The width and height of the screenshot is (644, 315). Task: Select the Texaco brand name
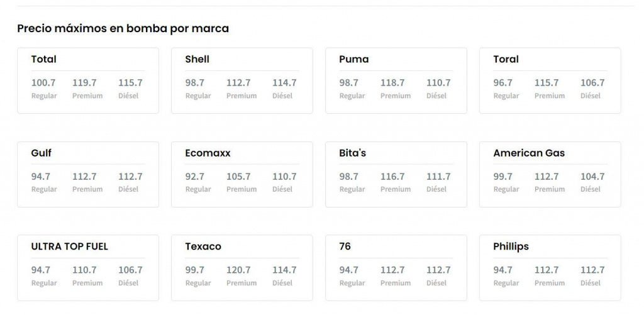(x=203, y=246)
